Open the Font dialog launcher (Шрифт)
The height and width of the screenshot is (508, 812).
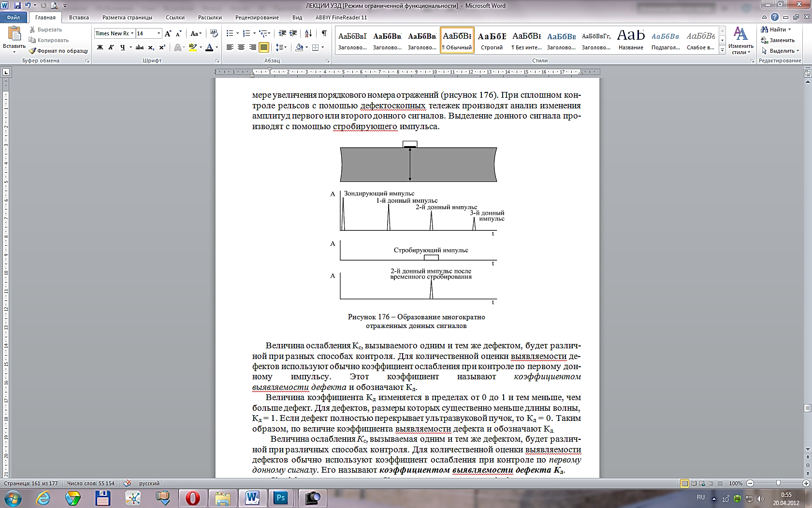click(x=217, y=61)
